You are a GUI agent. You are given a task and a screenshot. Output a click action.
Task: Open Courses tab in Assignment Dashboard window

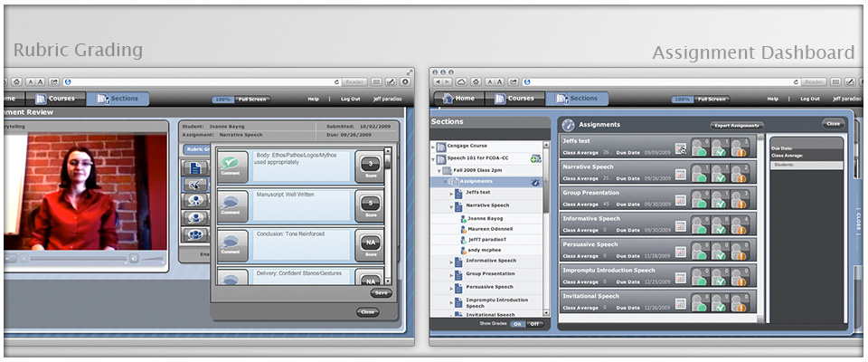[514, 99]
